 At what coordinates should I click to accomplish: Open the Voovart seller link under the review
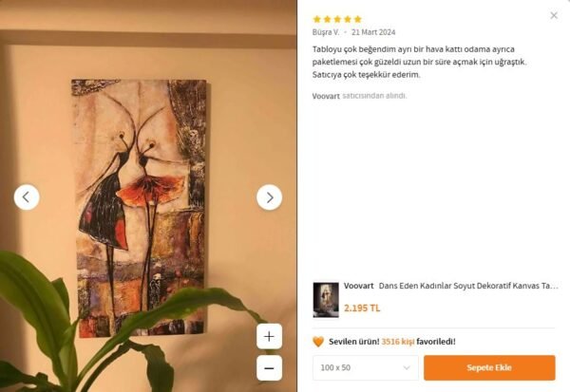326,96
